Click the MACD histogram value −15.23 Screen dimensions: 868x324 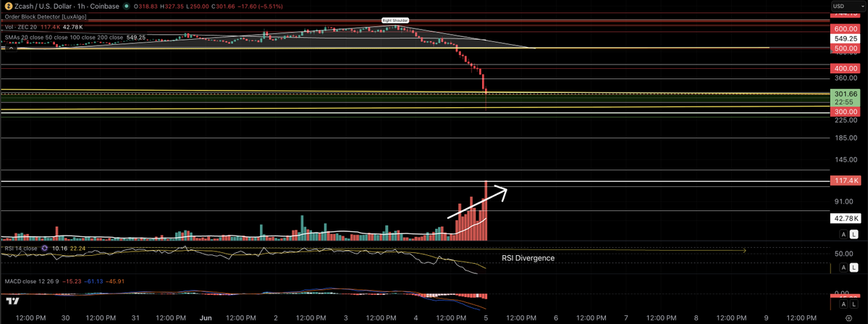(72, 281)
